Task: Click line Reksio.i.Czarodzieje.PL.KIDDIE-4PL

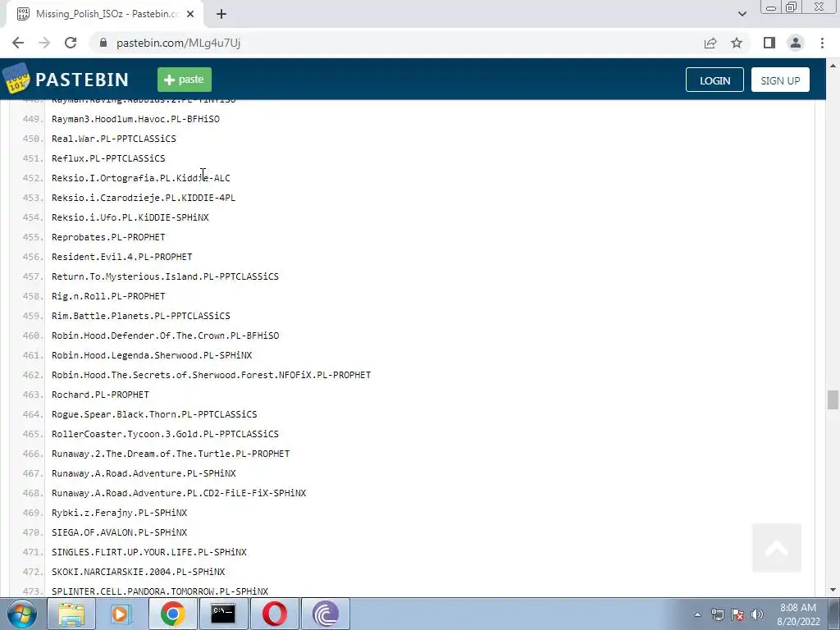Action: pos(144,198)
